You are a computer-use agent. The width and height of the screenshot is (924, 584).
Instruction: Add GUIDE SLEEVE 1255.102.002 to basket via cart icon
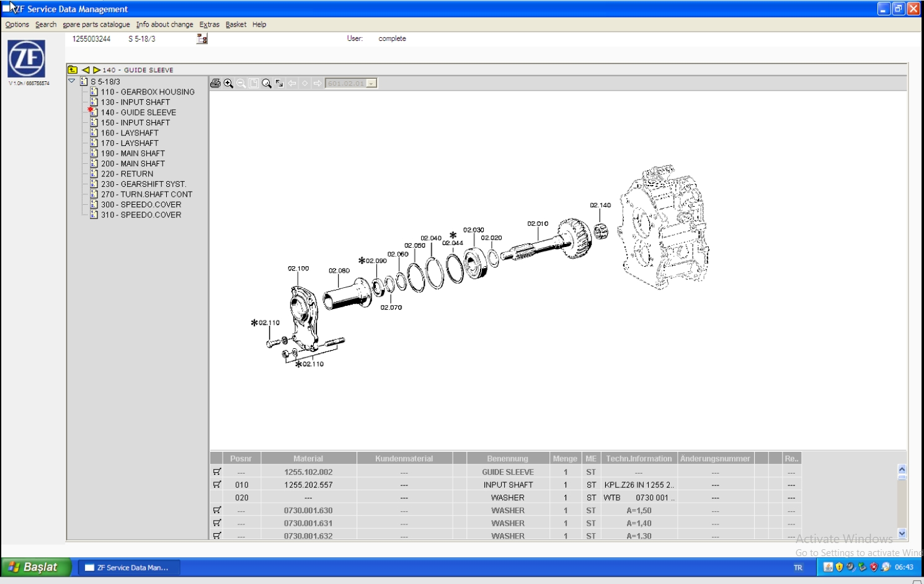tap(216, 472)
